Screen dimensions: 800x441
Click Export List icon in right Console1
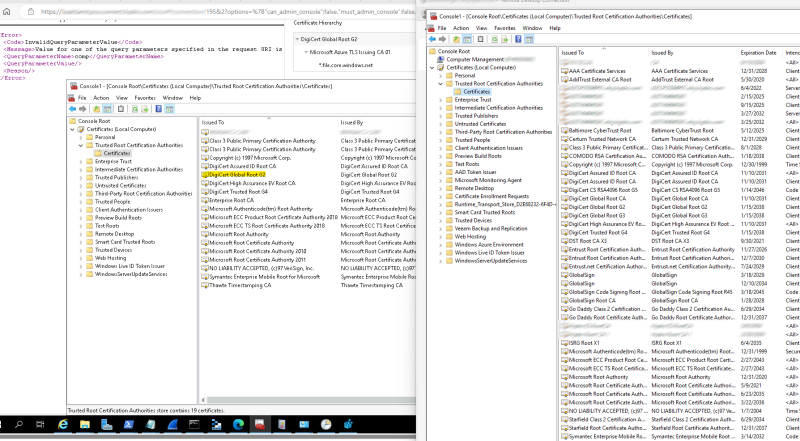click(x=505, y=39)
